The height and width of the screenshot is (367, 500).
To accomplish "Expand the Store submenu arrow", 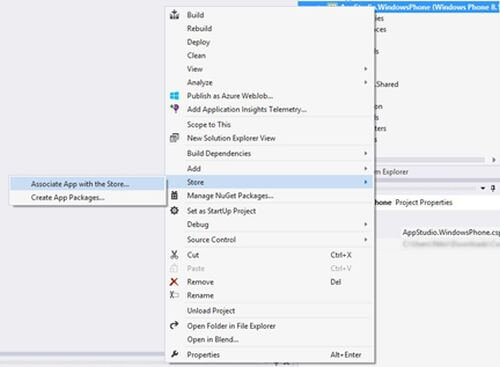I will pyautogui.click(x=366, y=182).
